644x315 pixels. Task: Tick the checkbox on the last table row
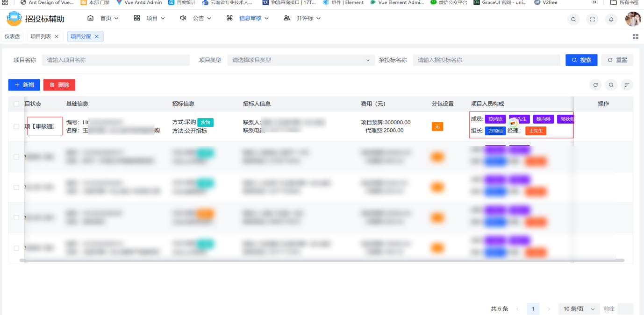(16, 247)
